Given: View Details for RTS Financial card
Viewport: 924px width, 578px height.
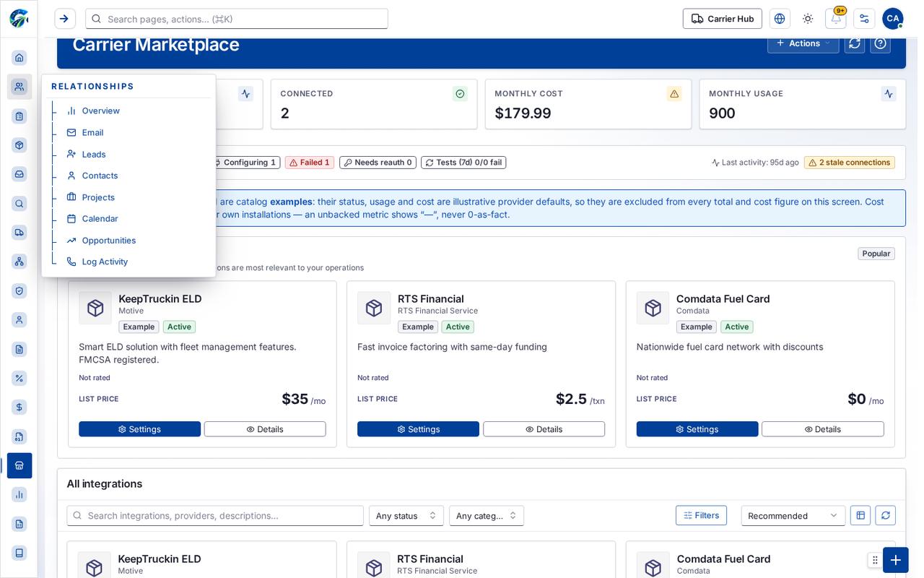Looking at the screenshot, I should click(x=544, y=429).
